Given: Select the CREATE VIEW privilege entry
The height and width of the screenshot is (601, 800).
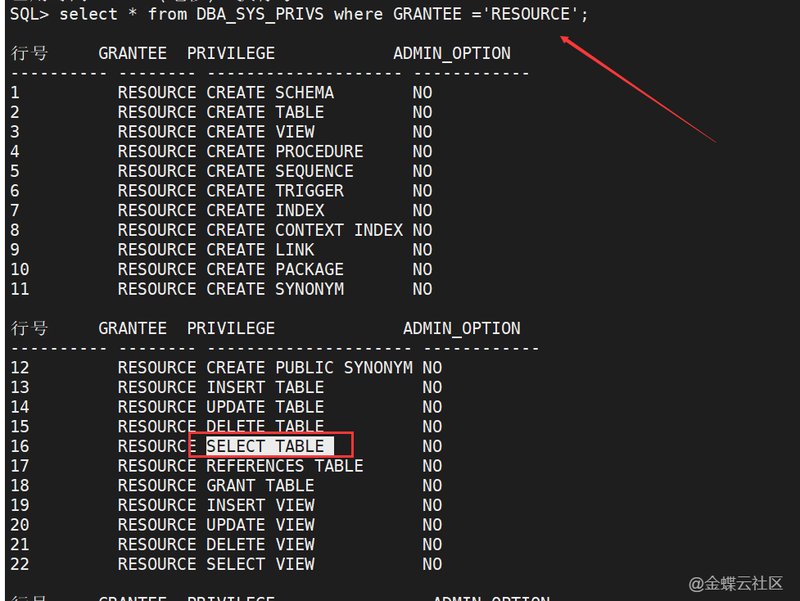Looking at the screenshot, I should pos(260,132).
